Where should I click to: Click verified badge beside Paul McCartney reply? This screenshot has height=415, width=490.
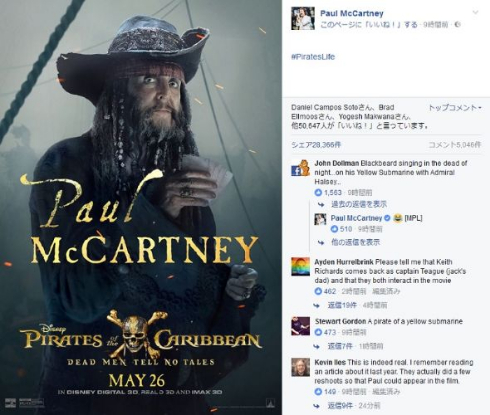(387, 218)
